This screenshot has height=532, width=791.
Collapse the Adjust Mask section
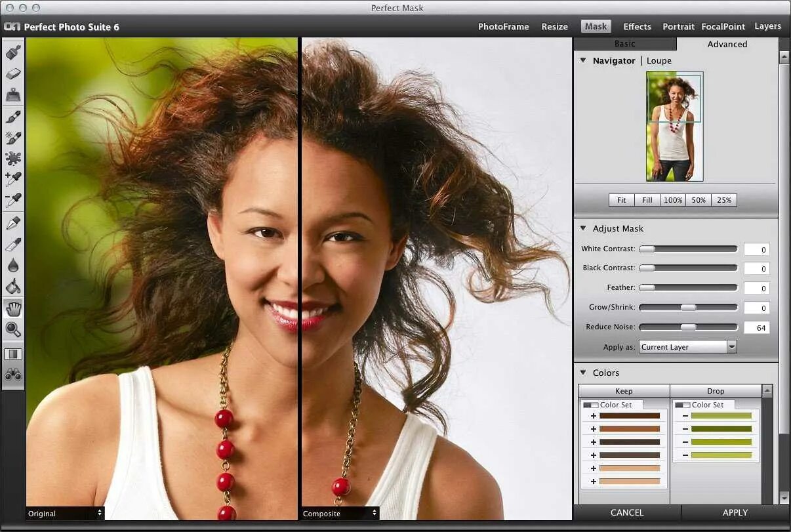coord(583,228)
